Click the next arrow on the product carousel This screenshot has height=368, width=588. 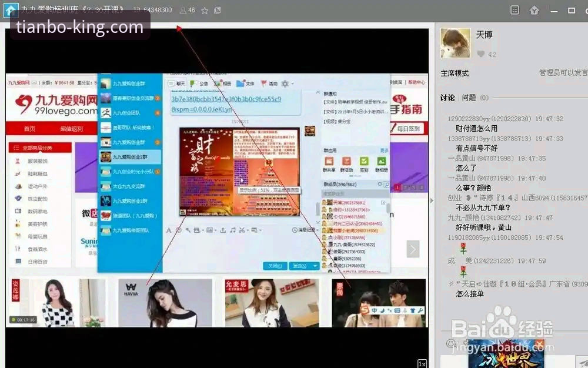coord(413,249)
